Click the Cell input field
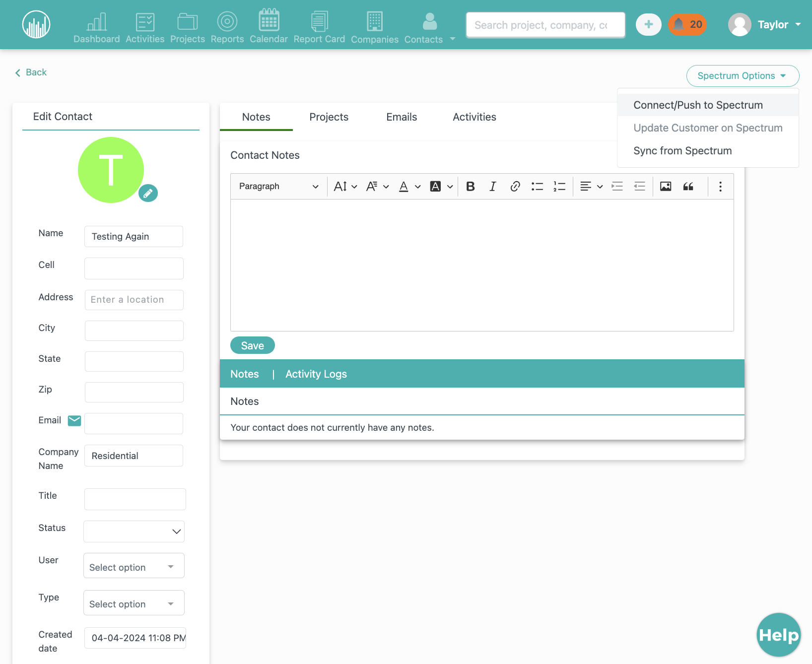The width and height of the screenshot is (812, 664). [134, 268]
